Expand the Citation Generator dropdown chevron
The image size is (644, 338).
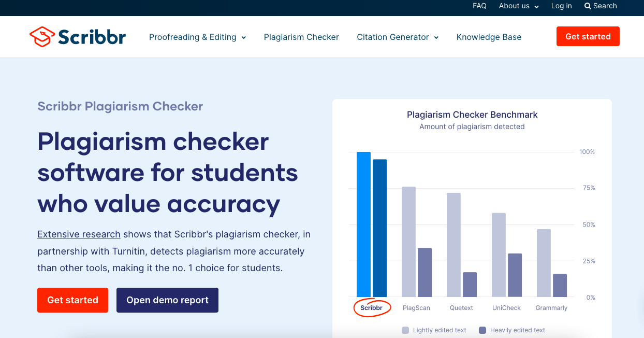(x=436, y=37)
